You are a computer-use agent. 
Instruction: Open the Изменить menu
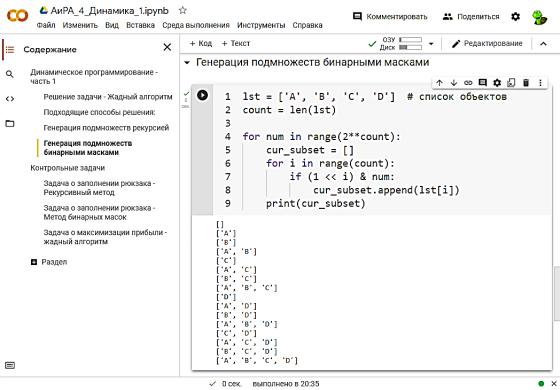point(80,25)
